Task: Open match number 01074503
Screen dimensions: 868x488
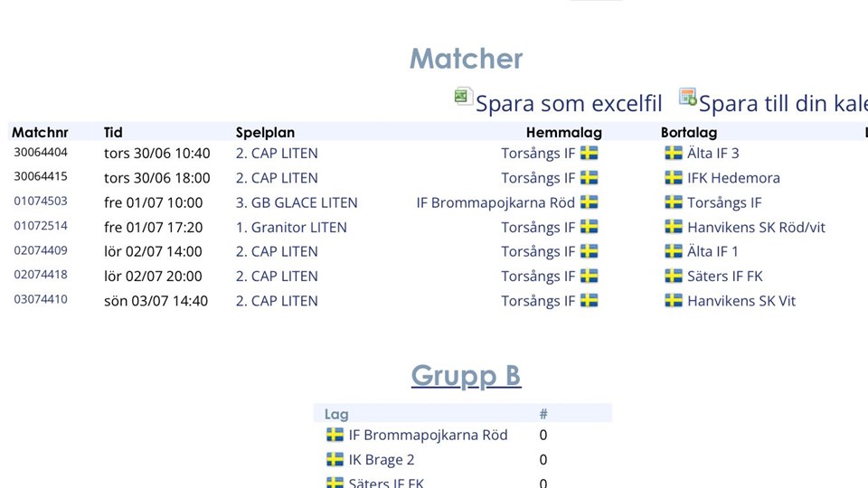Action: [41, 202]
